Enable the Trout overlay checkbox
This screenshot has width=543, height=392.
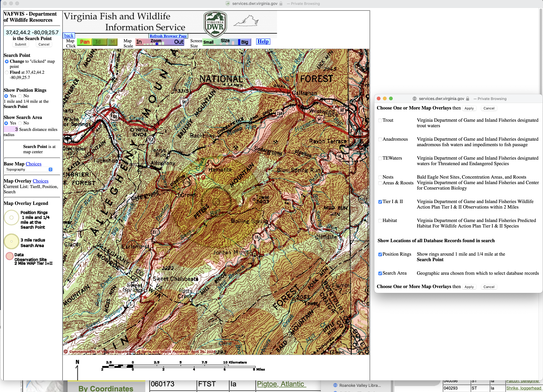[380, 120]
